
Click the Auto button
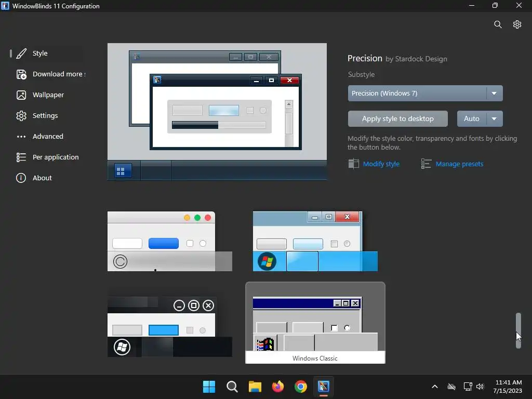click(x=472, y=119)
